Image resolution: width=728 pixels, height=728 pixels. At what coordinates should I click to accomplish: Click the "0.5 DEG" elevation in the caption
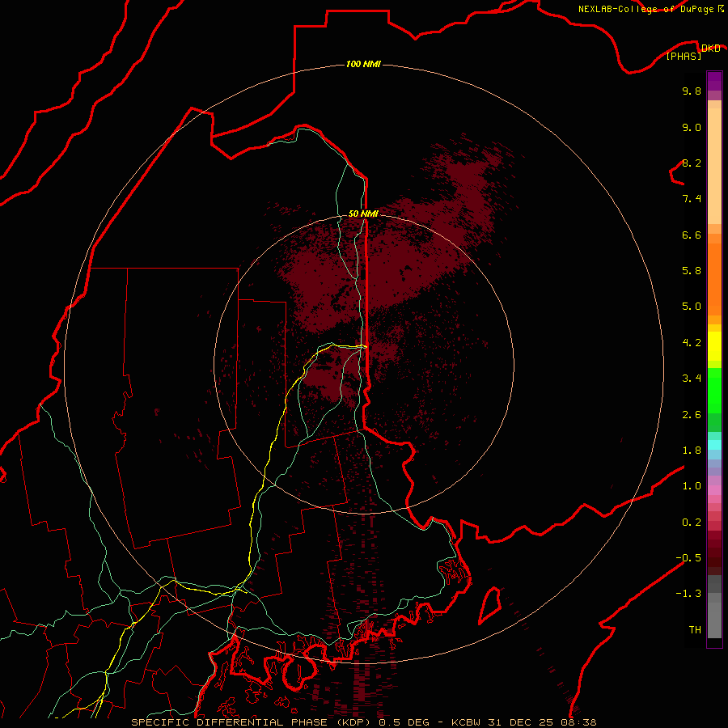404,722
